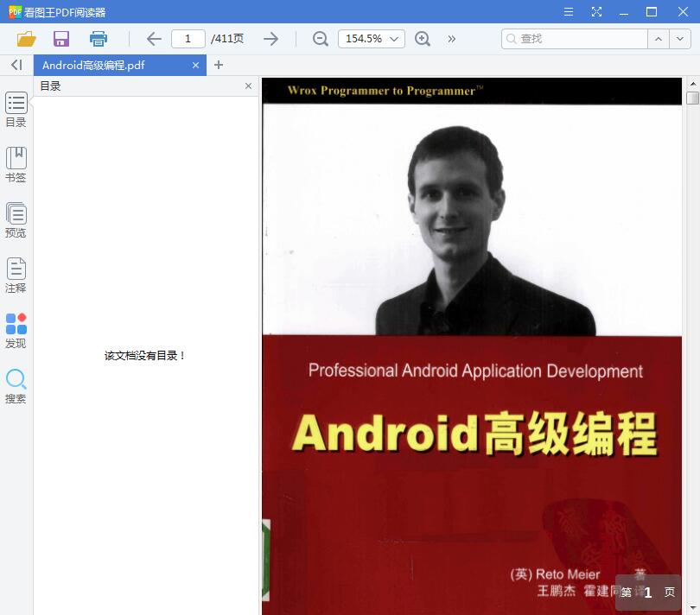The width and height of the screenshot is (700, 615).
Task: Expand the extra toolbar tools chevron
Action: point(450,39)
